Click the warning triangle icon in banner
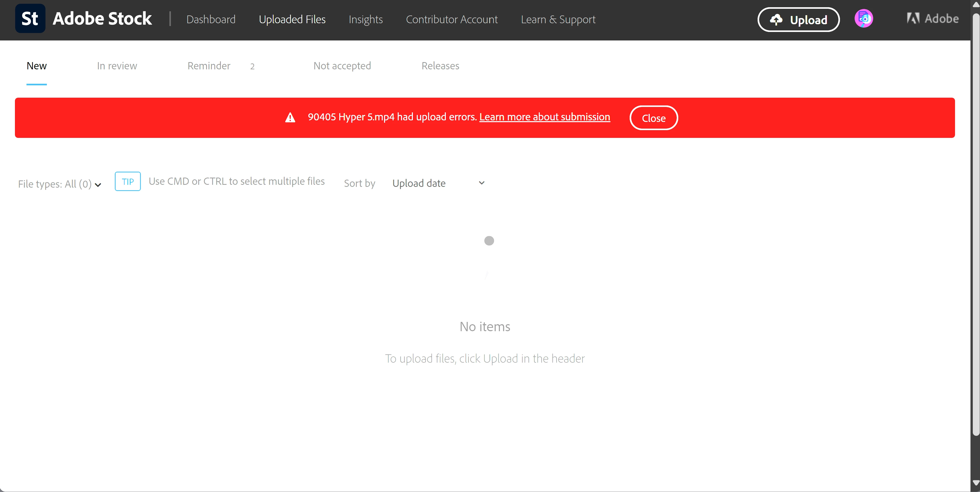Screen dimensions: 980x492 click(x=290, y=118)
